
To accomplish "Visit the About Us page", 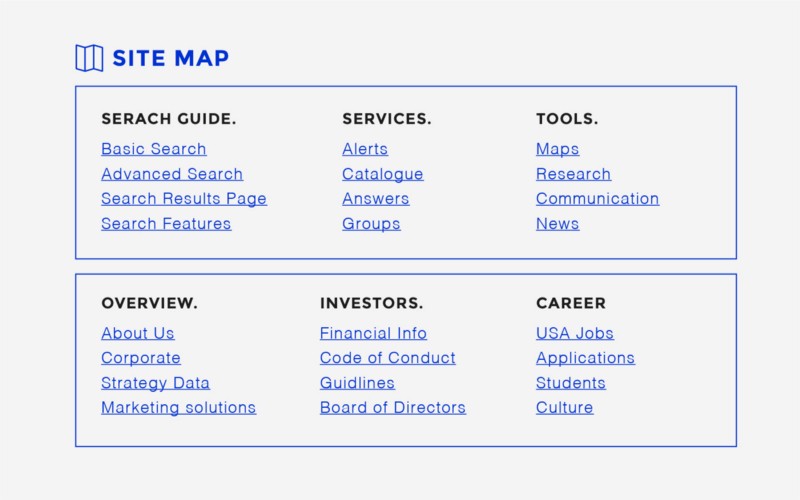I will click(137, 333).
